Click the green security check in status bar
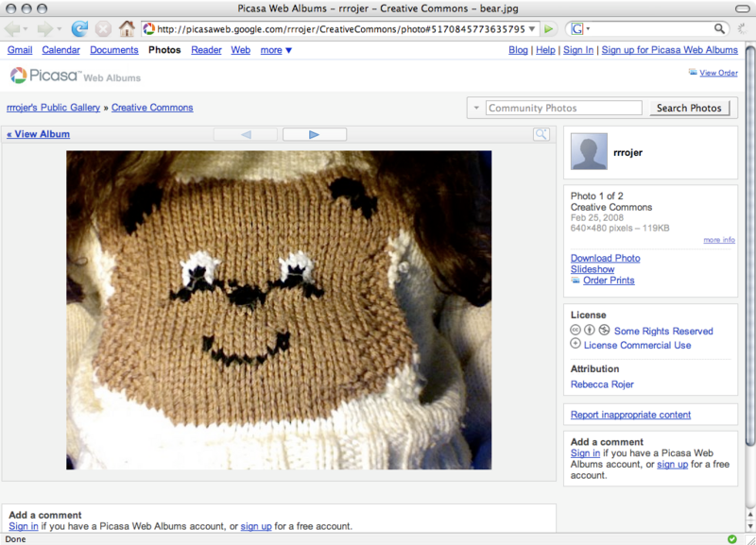 (x=731, y=538)
